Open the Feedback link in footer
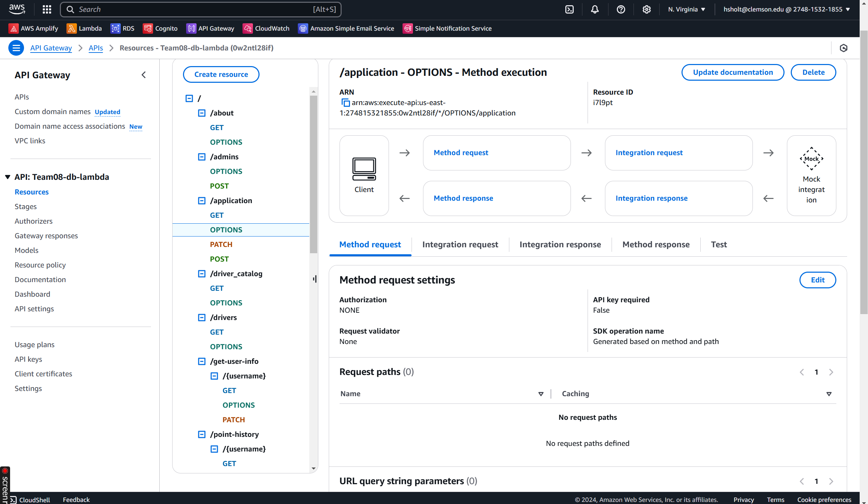Viewport: 868px width, 504px height. pyautogui.click(x=76, y=499)
